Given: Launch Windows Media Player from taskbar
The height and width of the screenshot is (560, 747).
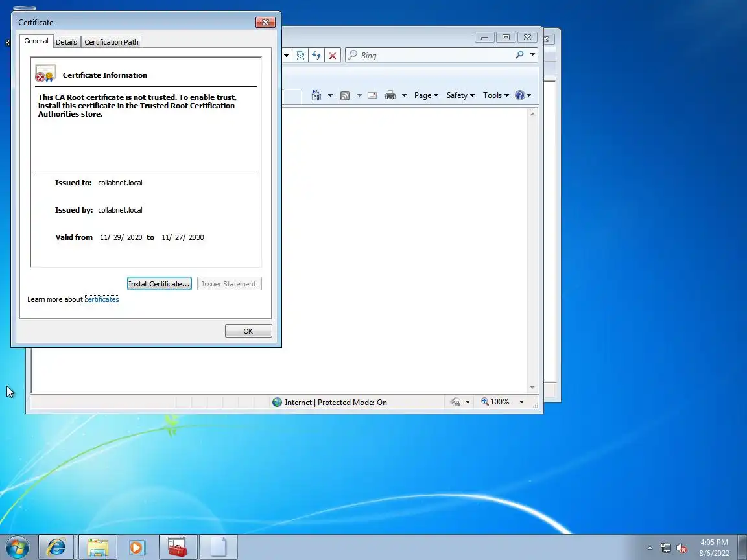Looking at the screenshot, I should (136, 547).
